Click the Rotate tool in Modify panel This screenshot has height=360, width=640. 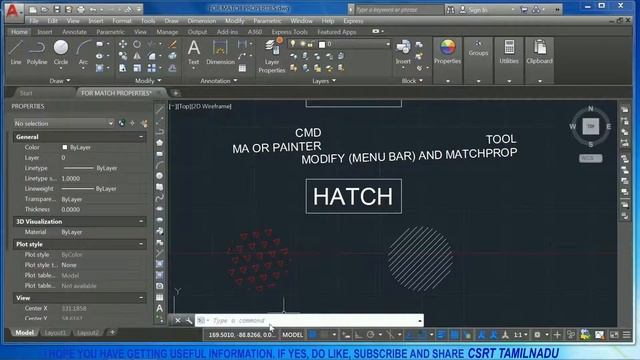coord(137,44)
